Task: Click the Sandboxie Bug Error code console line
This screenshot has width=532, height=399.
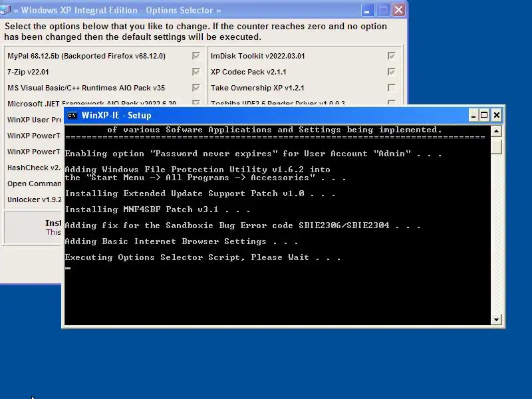Action: pyautogui.click(x=243, y=225)
